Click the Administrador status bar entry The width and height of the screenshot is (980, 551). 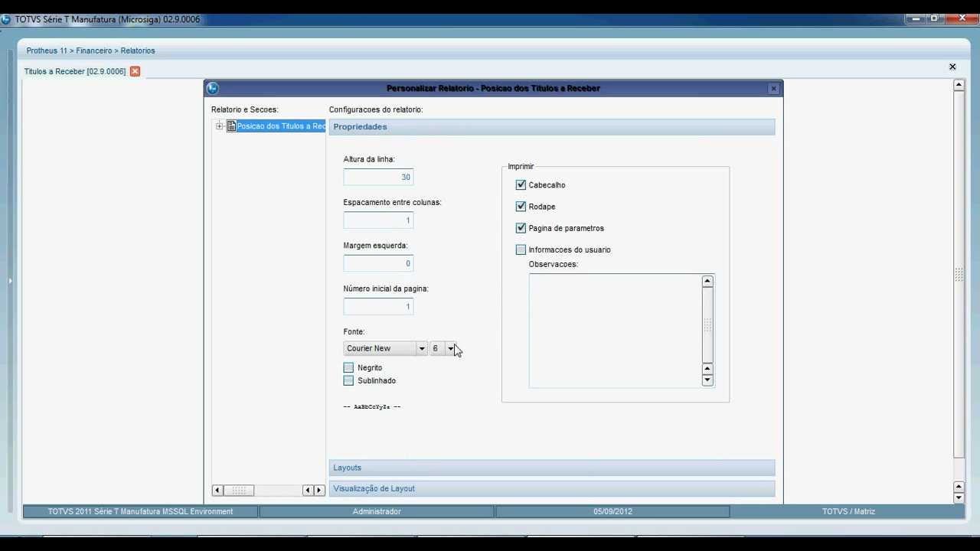coord(377,511)
